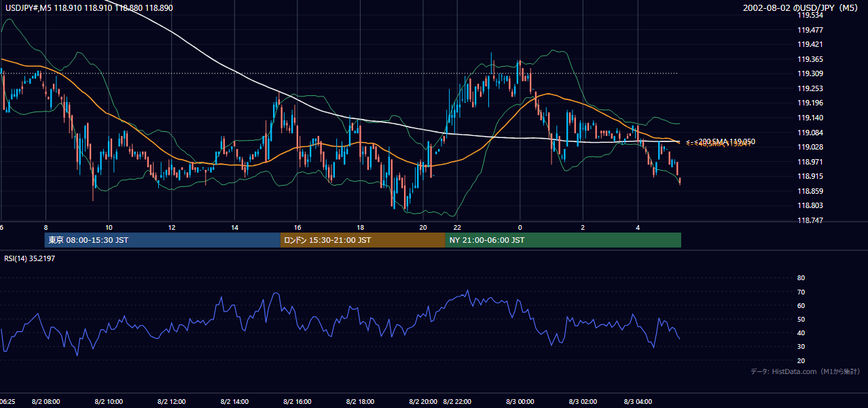Click RSI scale value 30
Viewport: 868px width, 408px height.
[x=801, y=346]
